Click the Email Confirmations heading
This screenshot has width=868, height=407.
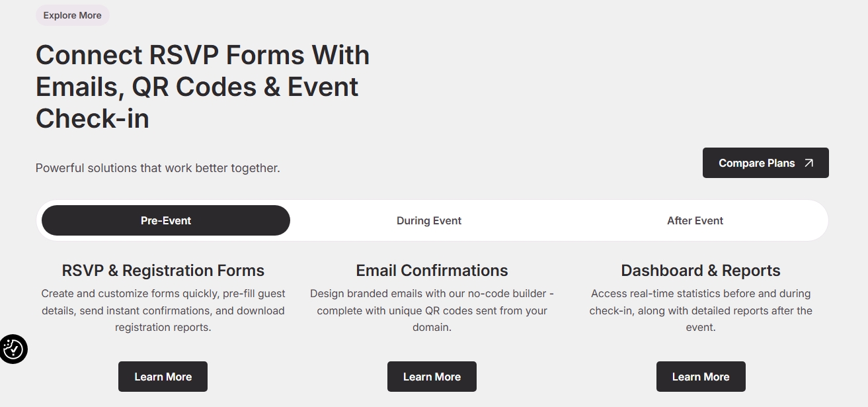[432, 271]
